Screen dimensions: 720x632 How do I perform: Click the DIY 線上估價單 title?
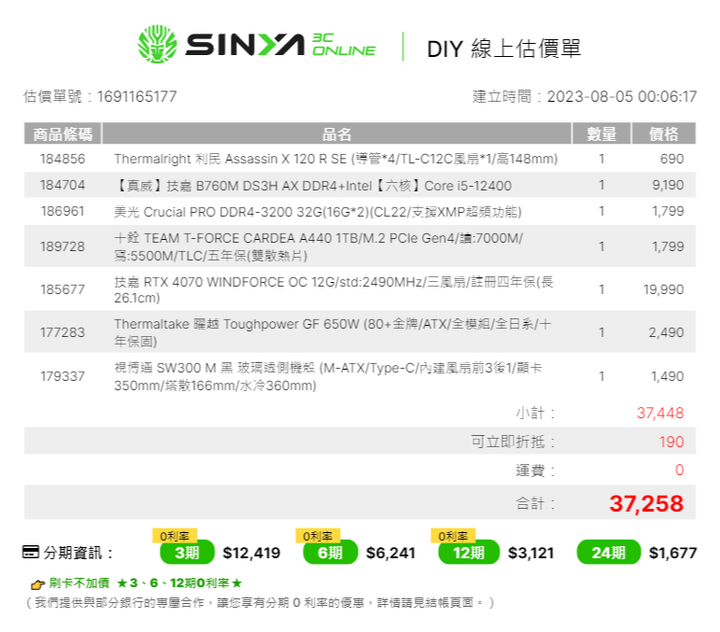[504, 49]
